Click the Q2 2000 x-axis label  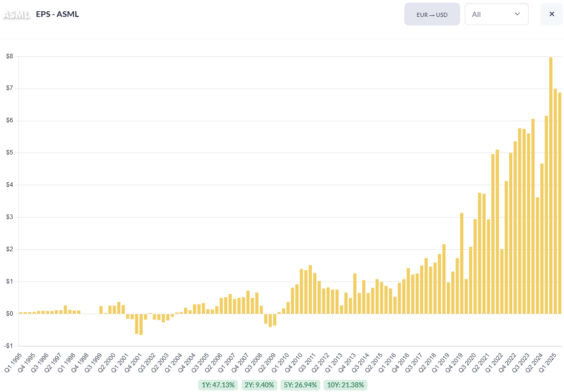106,362
